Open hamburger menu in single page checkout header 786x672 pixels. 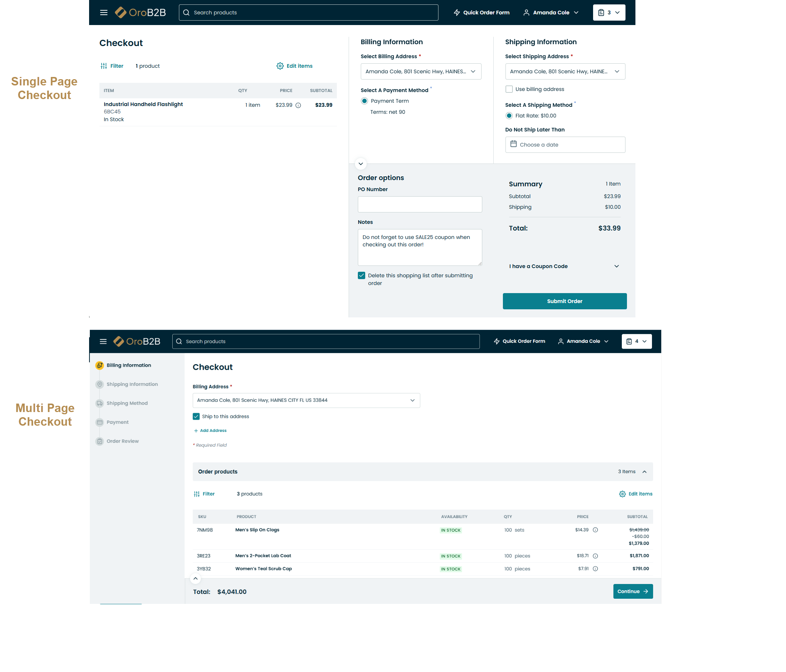(103, 13)
